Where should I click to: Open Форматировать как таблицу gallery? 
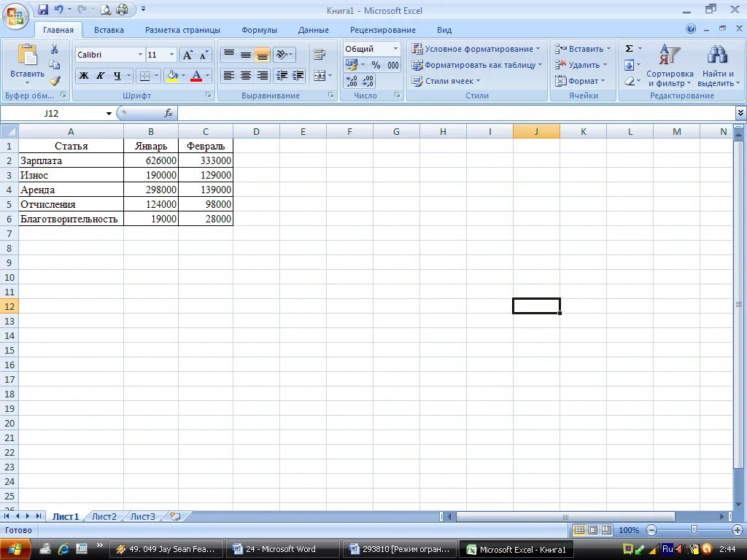(x=477, y=65)
